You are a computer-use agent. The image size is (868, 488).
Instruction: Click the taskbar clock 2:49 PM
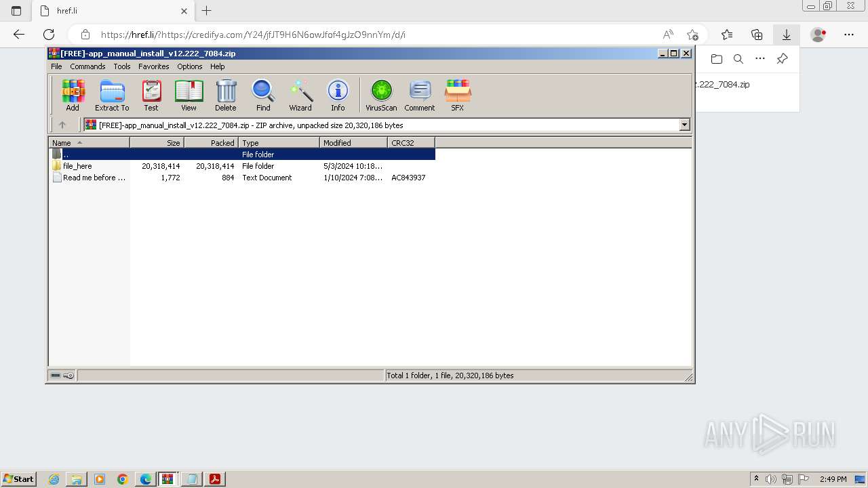(x=833, y=479)
